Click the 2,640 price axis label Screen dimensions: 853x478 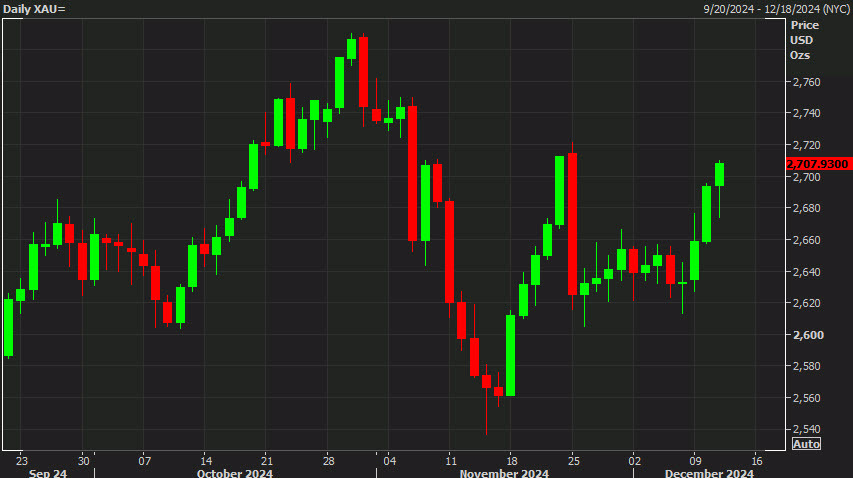pyautogui.click(x=807, y=271)
